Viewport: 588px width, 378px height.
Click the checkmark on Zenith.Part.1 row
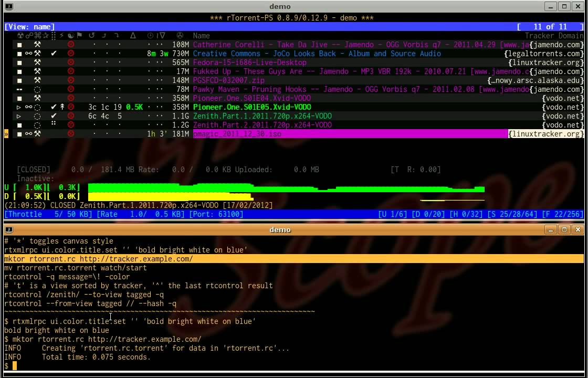pos(54,116)
